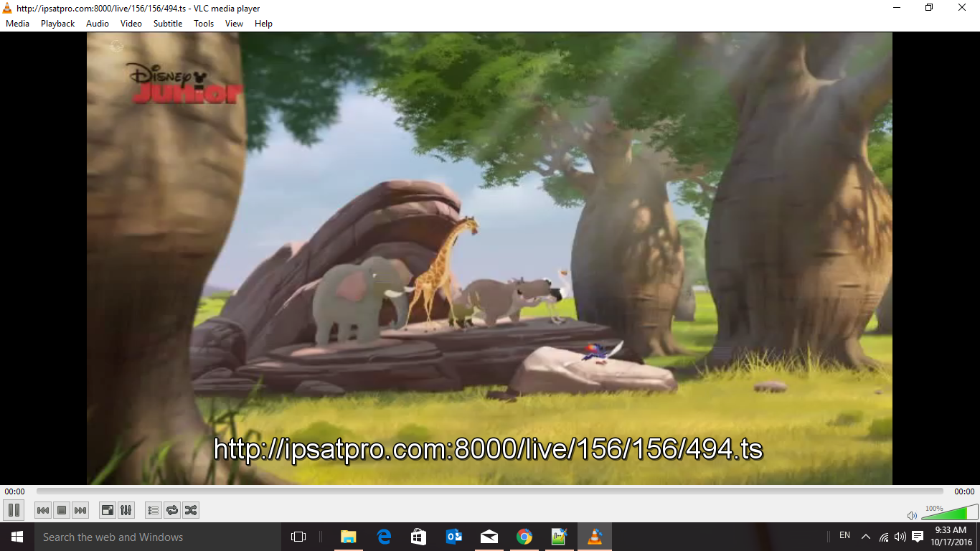Mute audio via speaker icon
Image resolution: width=980 pixels, height=551 pixels.
912,515
